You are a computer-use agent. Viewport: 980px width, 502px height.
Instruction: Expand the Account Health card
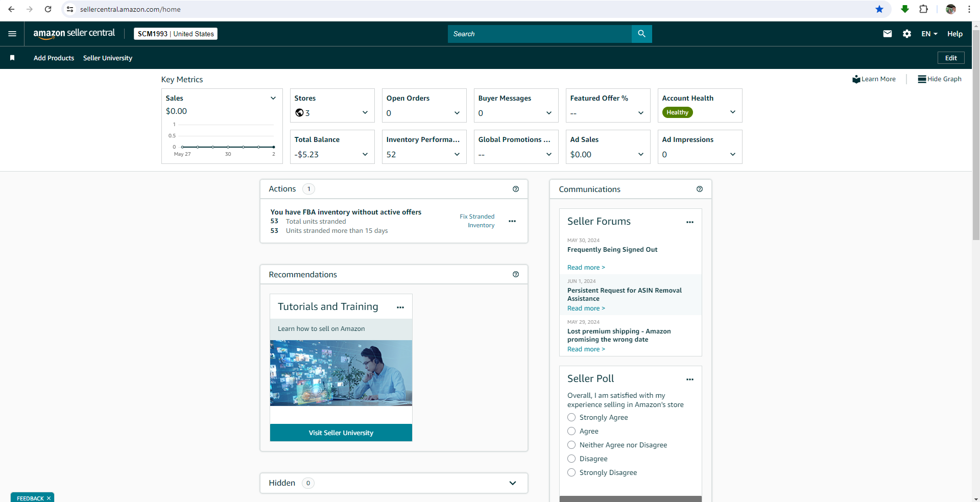733,112
